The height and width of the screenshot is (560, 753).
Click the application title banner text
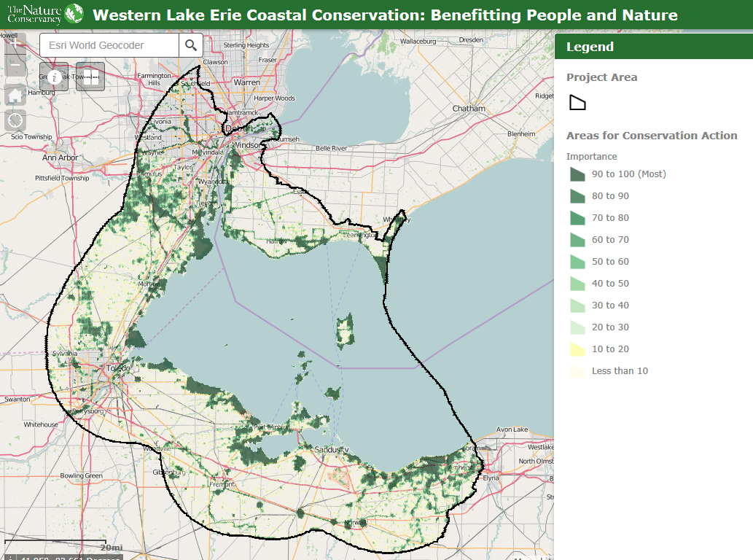pos(385,15)
